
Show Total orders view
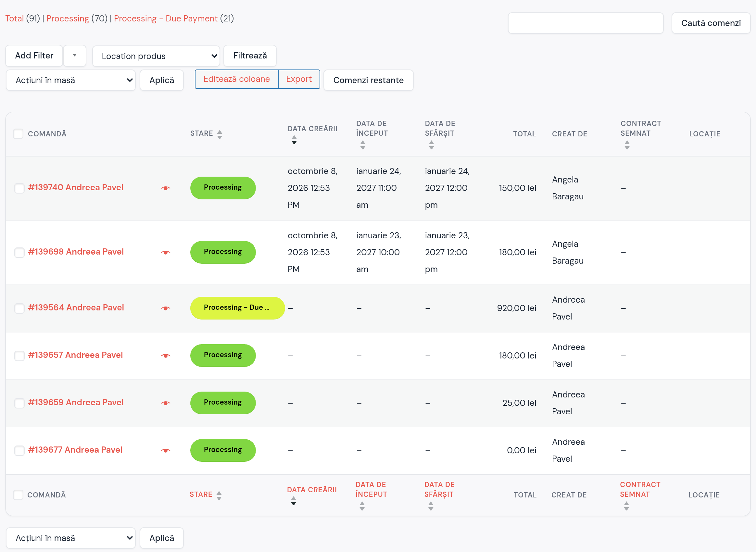(14, 19)
